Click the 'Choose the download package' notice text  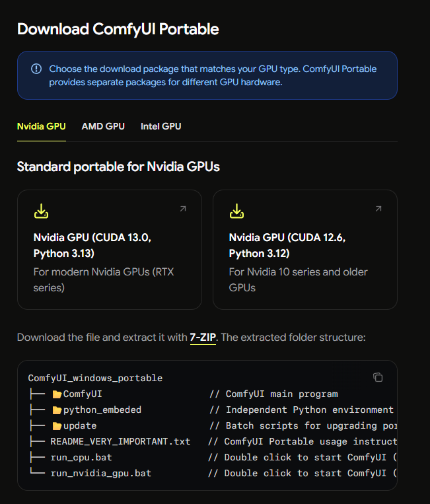coord(213,75)
